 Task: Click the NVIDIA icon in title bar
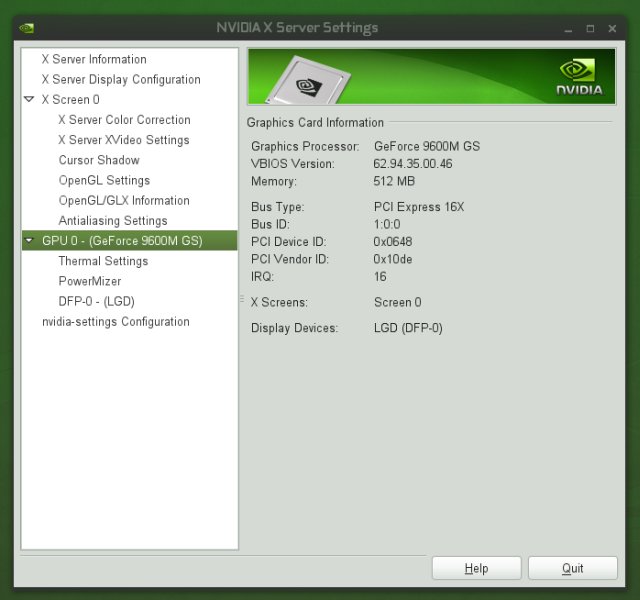click(27, 28)
